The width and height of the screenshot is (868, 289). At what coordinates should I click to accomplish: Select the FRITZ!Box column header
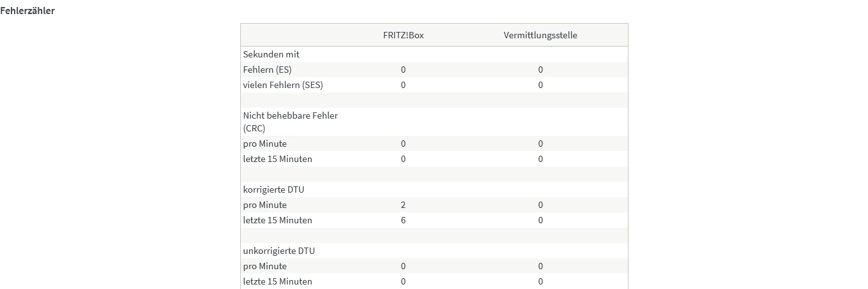pyautogui.click(x=399, y=35)
